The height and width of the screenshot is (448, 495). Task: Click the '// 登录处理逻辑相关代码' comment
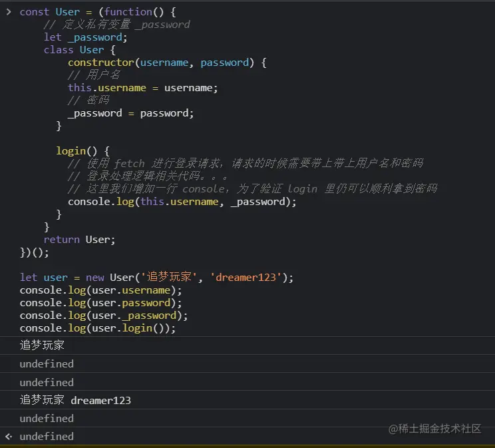tap(148, 176)
